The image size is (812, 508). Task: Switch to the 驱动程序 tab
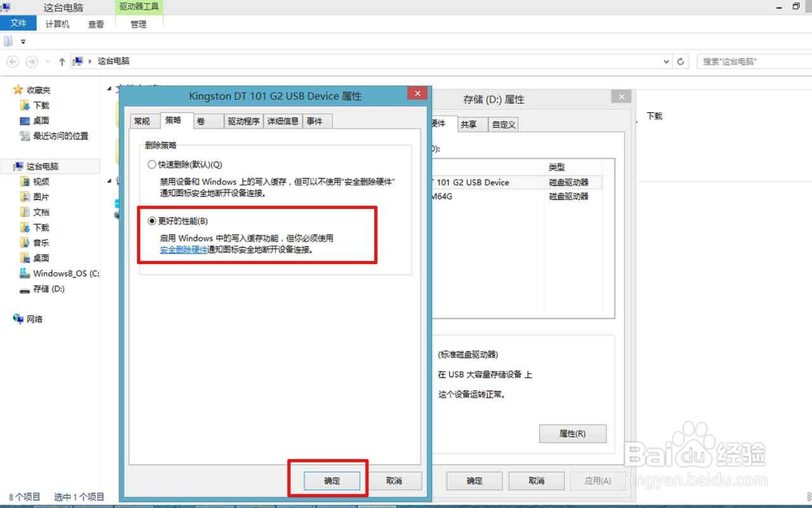coord(244,121)
